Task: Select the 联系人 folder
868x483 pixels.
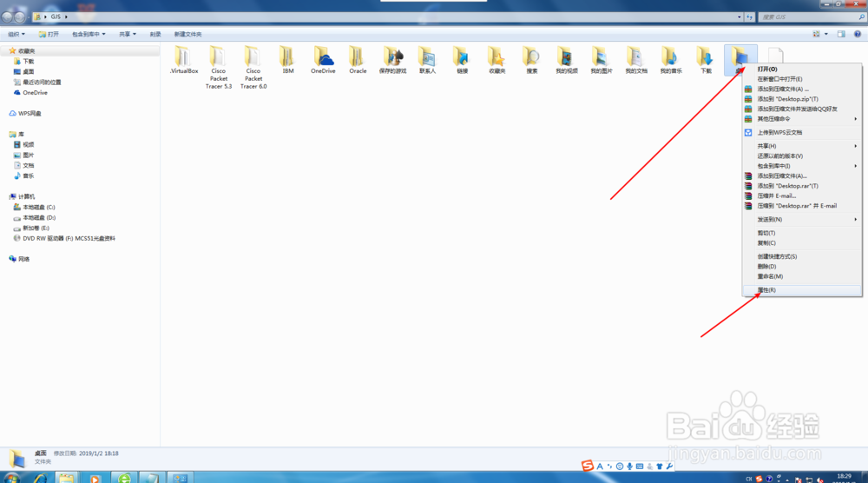Action: (x=427, y=60)
